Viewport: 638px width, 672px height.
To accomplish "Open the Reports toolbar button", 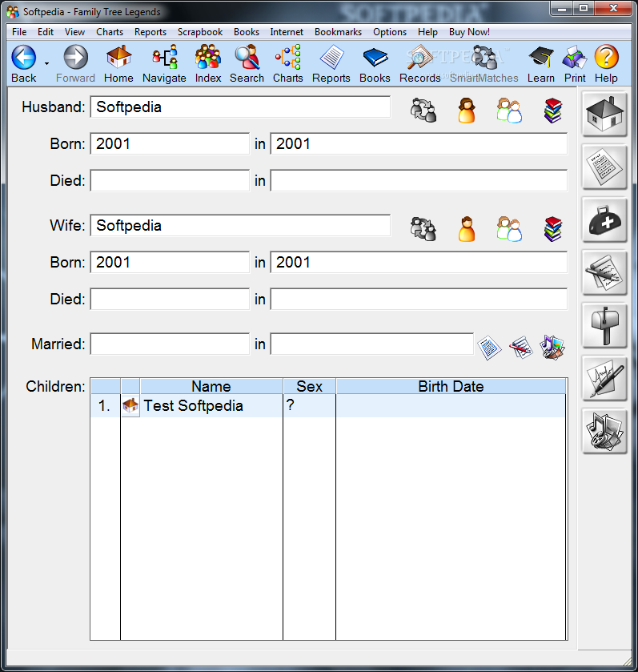I will [x=331, y=63].
